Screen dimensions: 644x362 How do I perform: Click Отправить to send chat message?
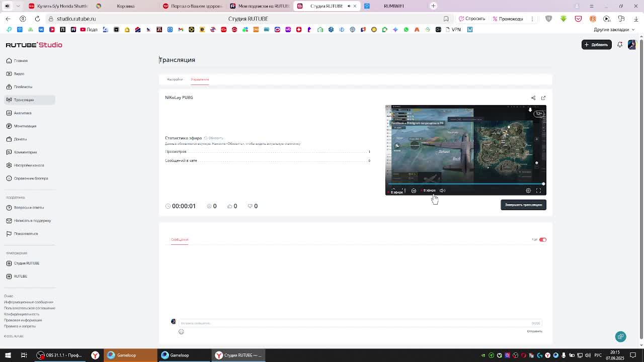pyautogui.click(x=534, y=331)
